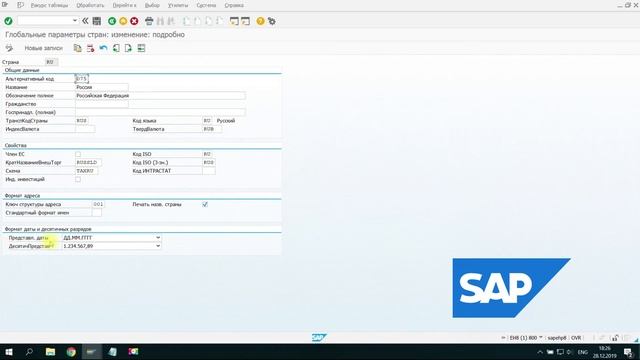Click the КратНазваниеВнешТорг field
The width and height of the screenshot is (640, 360).
[x=88, y=162]
